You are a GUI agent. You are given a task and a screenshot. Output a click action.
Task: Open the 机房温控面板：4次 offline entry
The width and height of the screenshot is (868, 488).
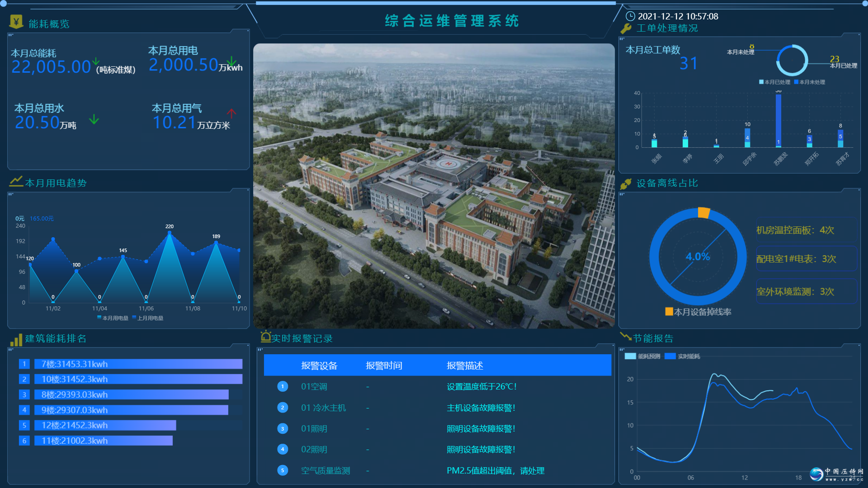pos(806,230)
